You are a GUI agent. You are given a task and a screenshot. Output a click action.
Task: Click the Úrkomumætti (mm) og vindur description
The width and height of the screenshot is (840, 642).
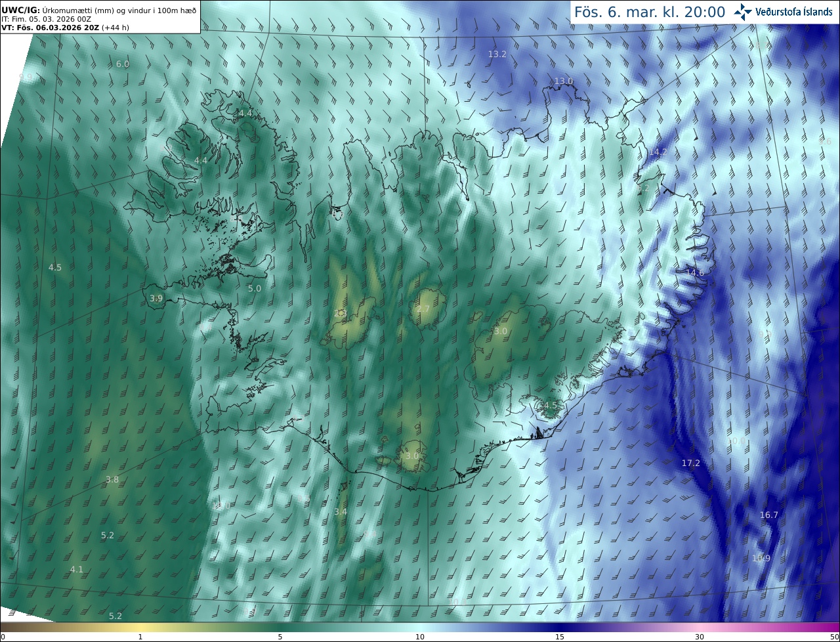coord(119,10)
